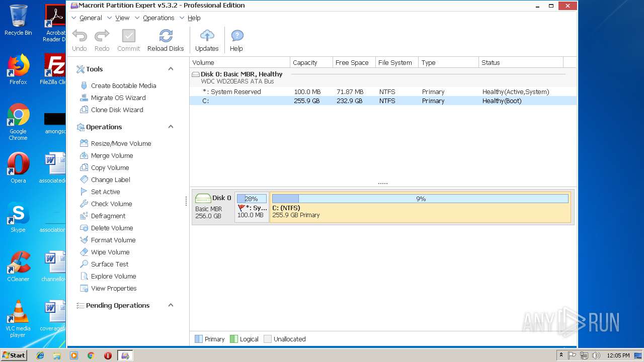Open the Help menu

tap(194, 18)
